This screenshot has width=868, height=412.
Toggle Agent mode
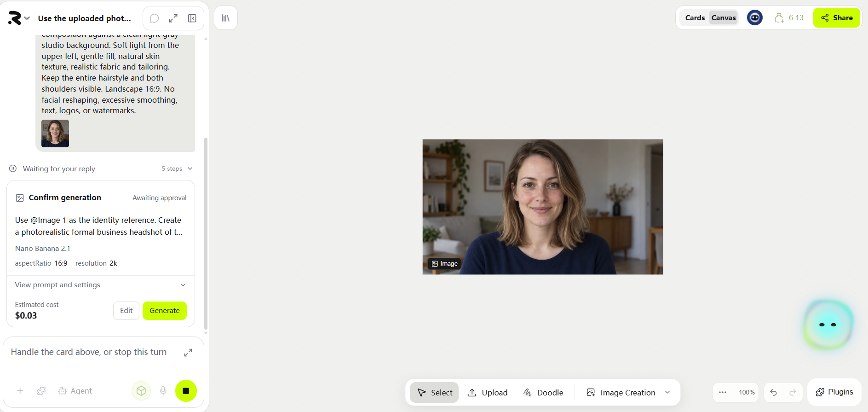75,391
